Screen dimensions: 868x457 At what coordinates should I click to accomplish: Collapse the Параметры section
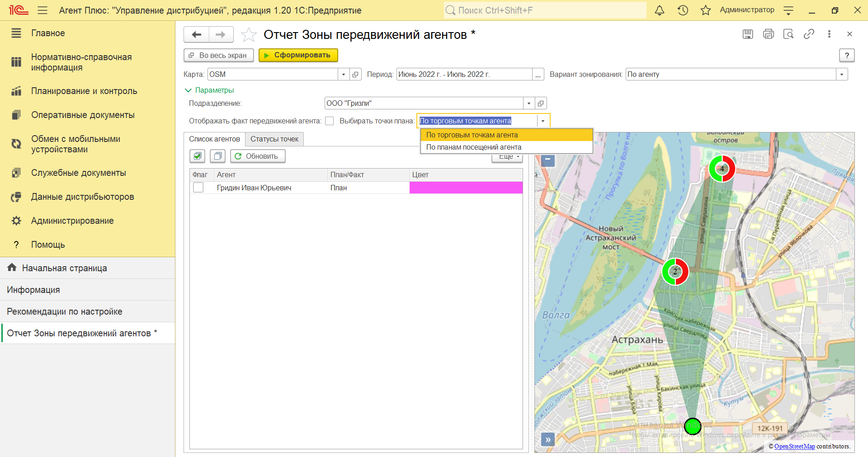point(209,90)
